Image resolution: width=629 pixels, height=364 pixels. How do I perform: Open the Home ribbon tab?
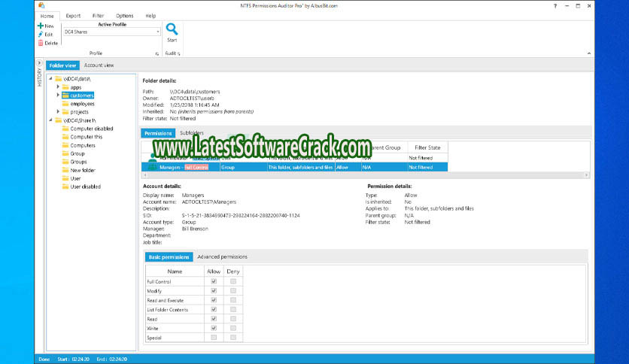(47, 16)
